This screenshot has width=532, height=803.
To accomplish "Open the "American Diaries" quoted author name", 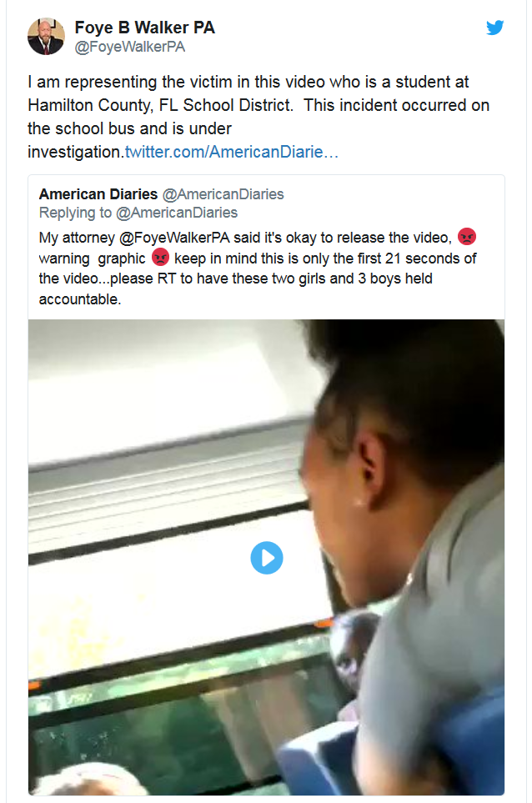I will pos(98,194).
